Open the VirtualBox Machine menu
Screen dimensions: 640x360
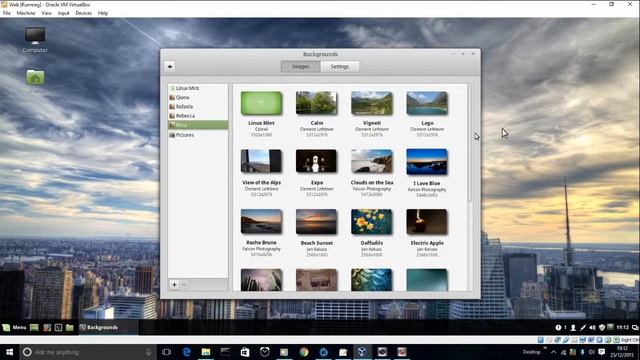pyautogui.click(x=26, y=13)
